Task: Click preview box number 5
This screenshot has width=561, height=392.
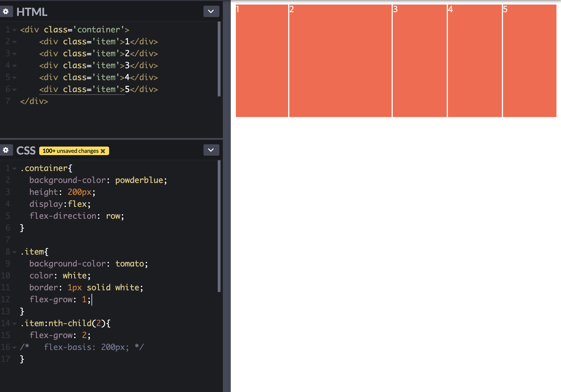Action: [x=529, y=61]
